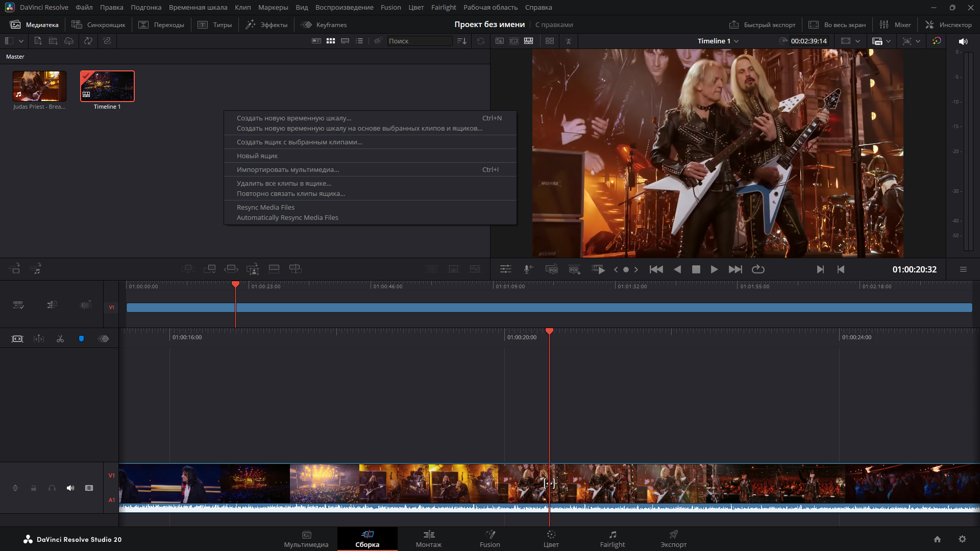Choose Импортировать мультимедиа… in context menu
The width and height of the screenshot is (980, 551).
pos(370,169)
